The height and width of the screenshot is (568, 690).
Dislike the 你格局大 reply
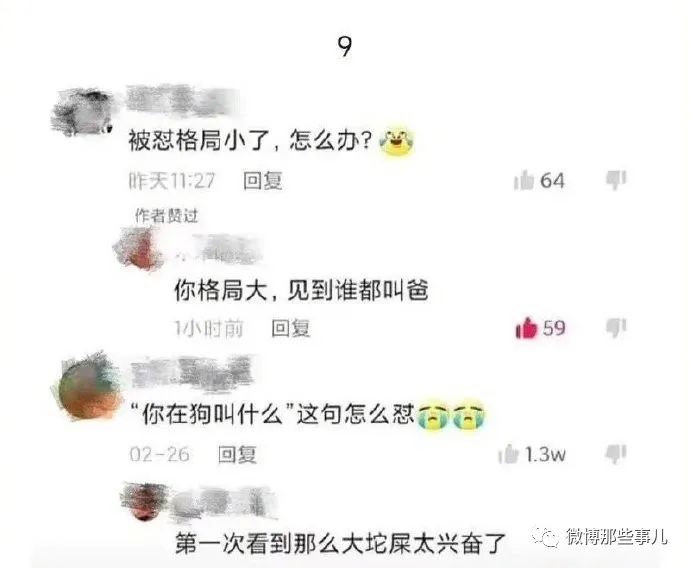[x=616, y=328]
